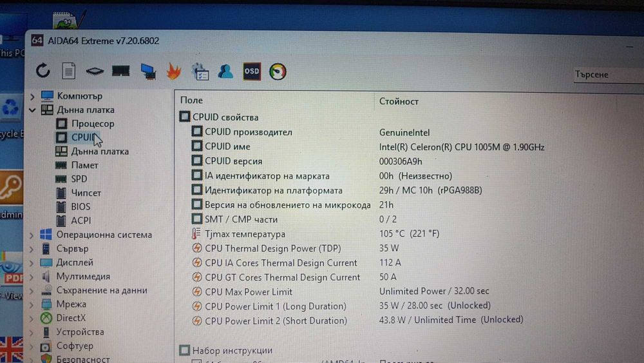Select Версия на обновлението на микрокода row
This screenshot has width=644, height=363.
click(287, 205)
